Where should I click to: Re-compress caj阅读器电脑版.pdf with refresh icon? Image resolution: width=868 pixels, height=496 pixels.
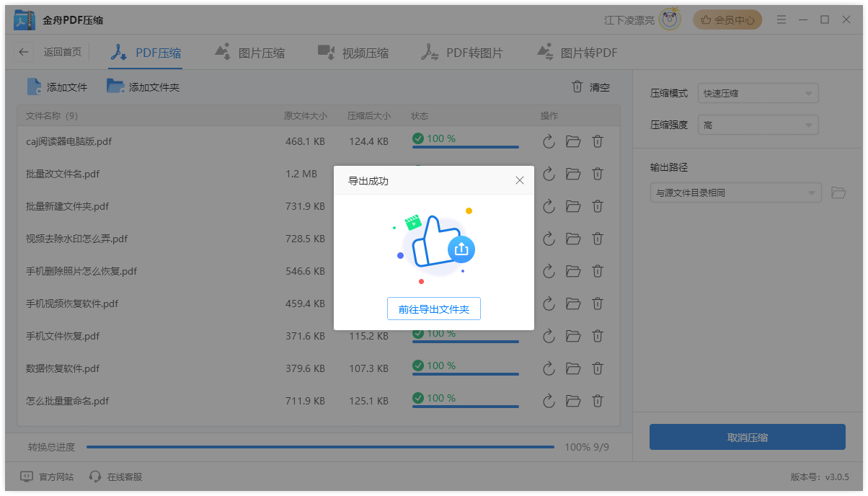pos(549,142)
